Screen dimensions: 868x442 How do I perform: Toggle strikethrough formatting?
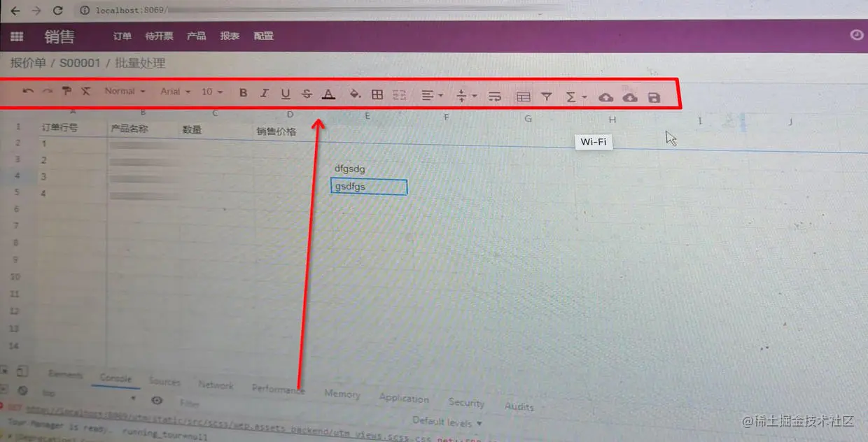point(307,94)
